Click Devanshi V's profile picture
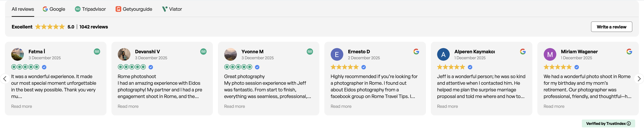The width and height of the screenshot is (644, 129). [124, 54]
